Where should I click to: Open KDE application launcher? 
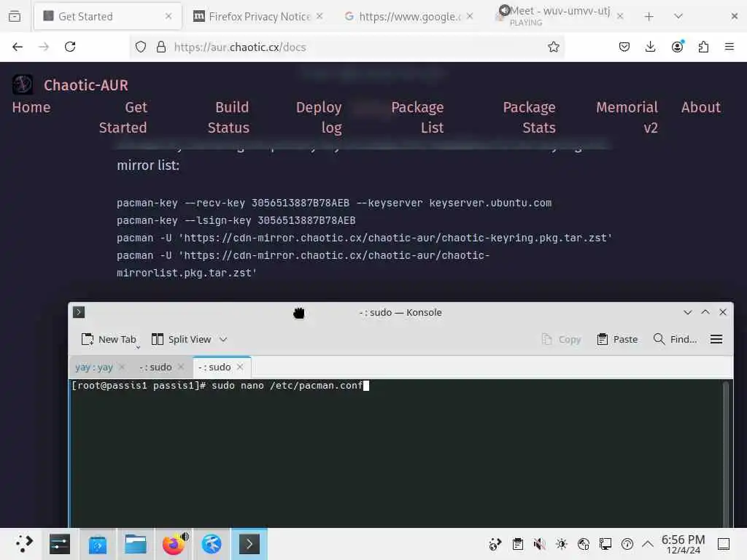23,544
